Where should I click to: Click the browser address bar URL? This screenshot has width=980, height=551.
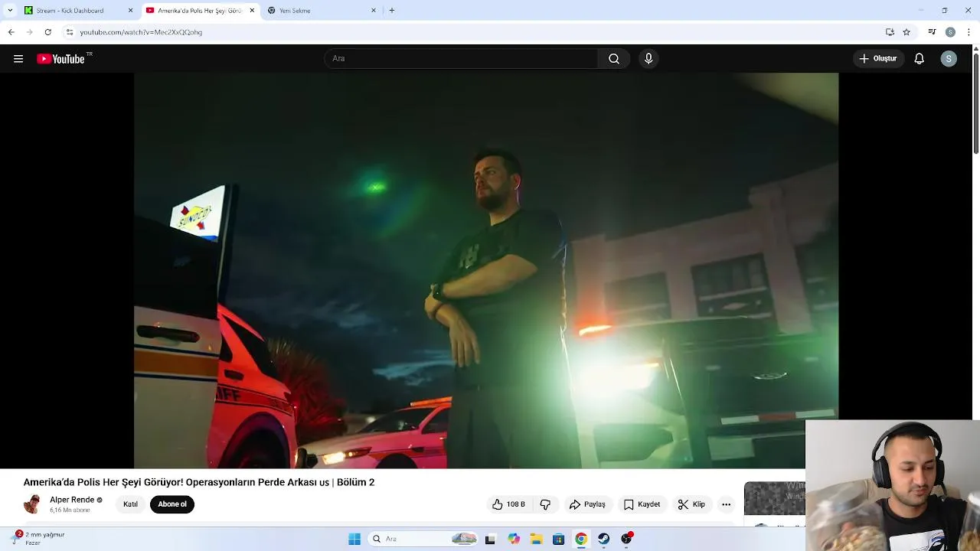(x=141, y=32)
